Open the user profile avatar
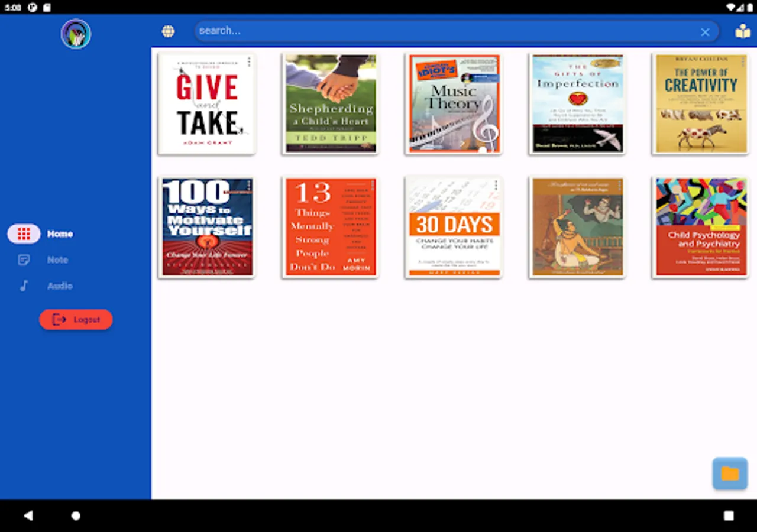 (76, 34)
